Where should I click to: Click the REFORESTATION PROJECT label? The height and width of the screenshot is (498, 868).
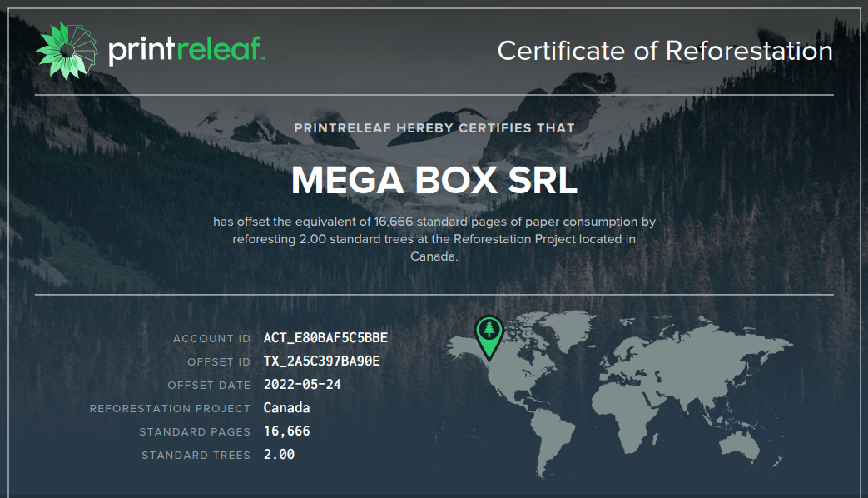(x=170, y=409)
